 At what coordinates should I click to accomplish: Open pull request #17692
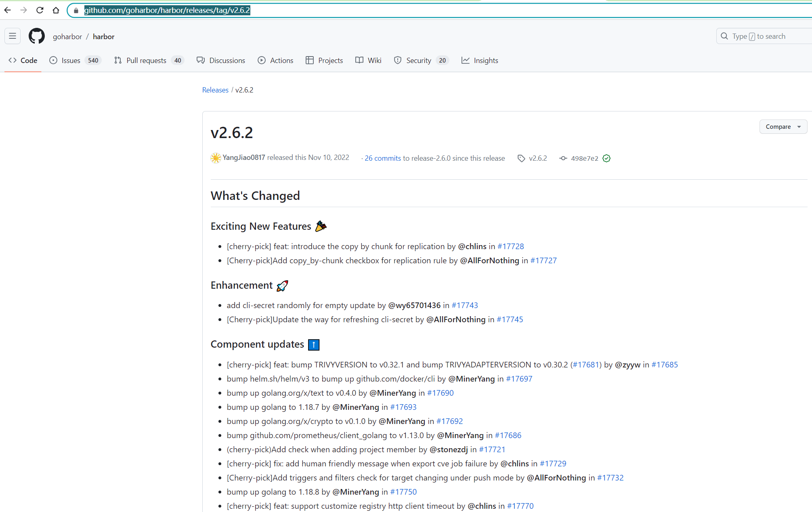click(450, 421)
